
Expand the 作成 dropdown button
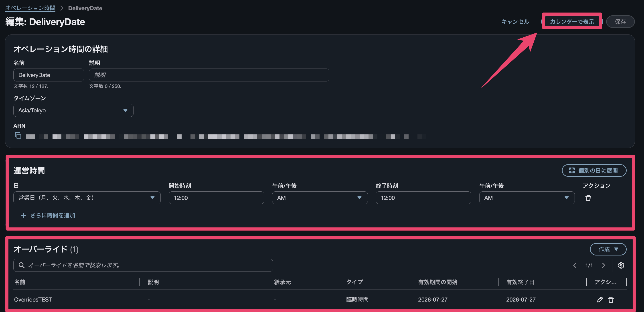point(608,249)
